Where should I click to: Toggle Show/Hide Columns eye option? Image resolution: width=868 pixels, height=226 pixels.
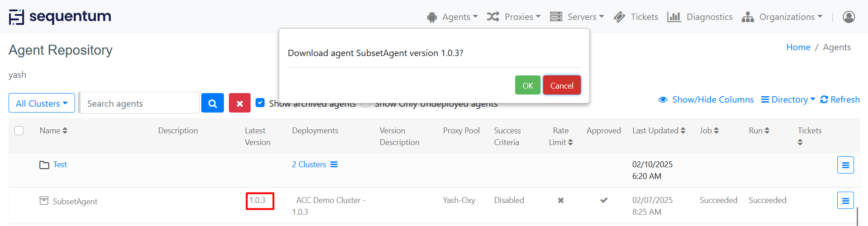(x=706, y=99)
